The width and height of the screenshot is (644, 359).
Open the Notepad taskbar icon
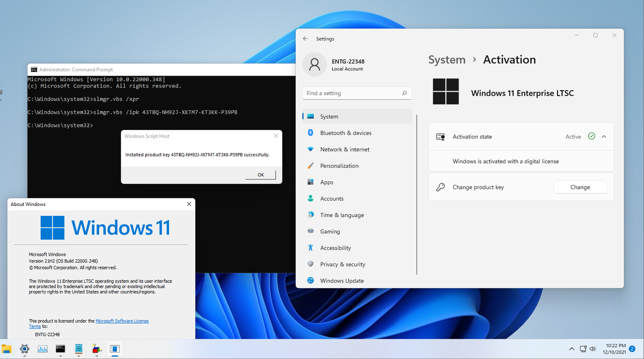pos(78,348)
